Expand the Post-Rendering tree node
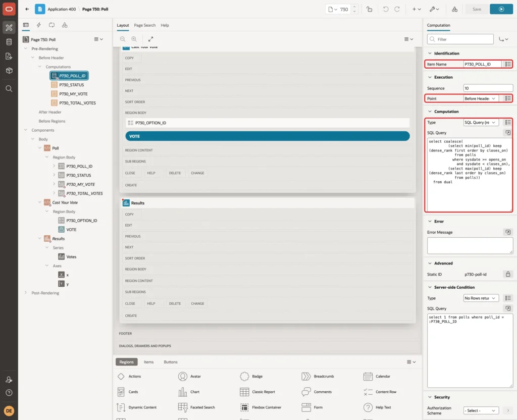Viewport: 517px width, 420px height. [x=26, y=293]
